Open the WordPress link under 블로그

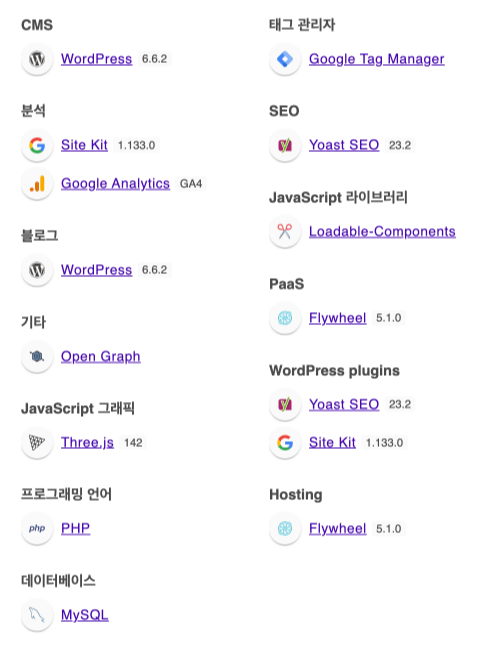[96, 270]
